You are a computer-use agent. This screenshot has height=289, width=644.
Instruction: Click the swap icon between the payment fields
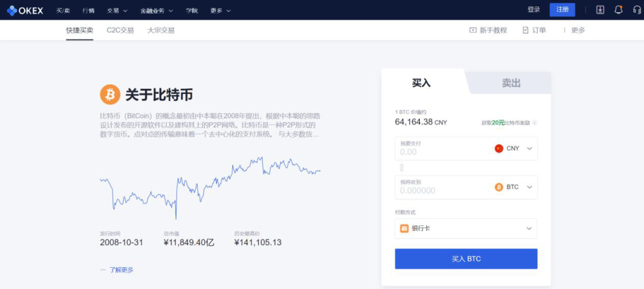(402, 168)
